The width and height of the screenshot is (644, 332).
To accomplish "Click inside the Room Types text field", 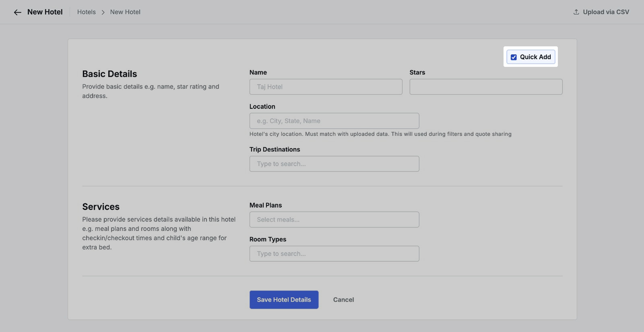I will click(x=334, y=253).
